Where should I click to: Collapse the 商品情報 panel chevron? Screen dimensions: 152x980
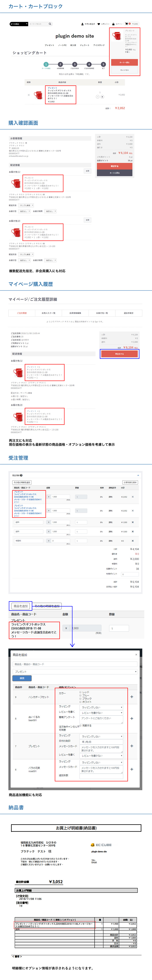point(138,475)
